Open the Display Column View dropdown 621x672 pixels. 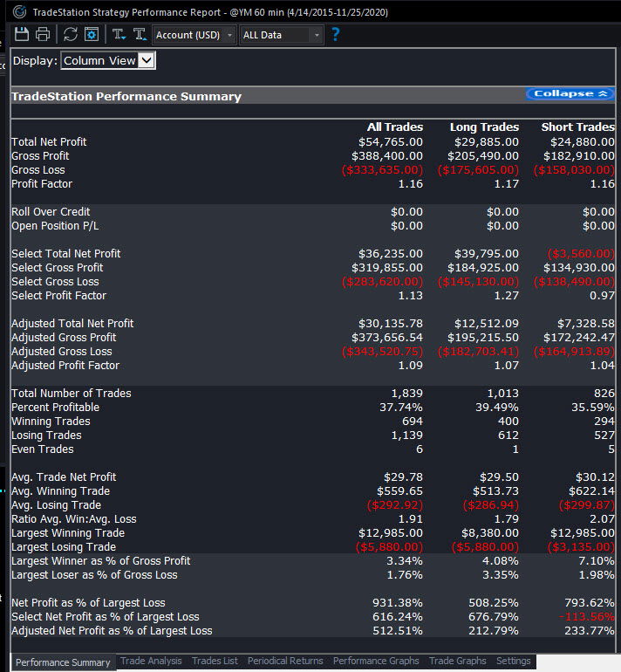coord(108,60)
